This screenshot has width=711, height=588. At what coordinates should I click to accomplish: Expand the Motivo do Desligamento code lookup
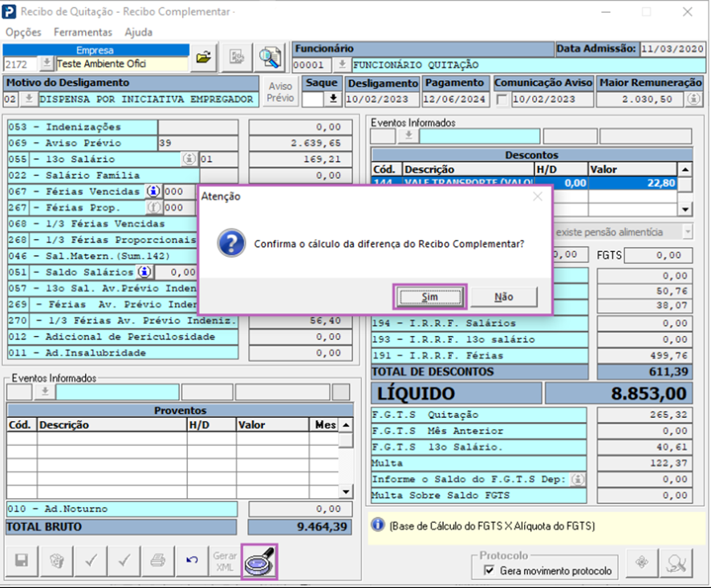30,99
